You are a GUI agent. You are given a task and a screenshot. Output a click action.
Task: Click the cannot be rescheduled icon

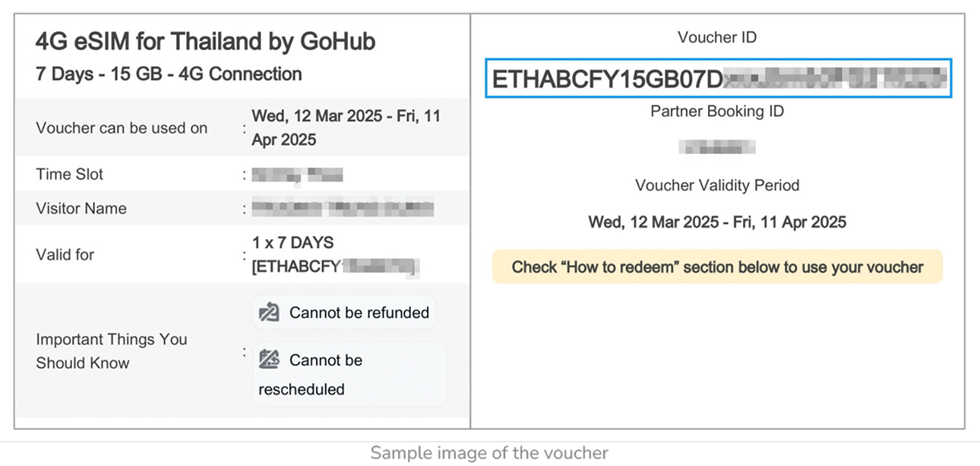[x=270, y=360]
